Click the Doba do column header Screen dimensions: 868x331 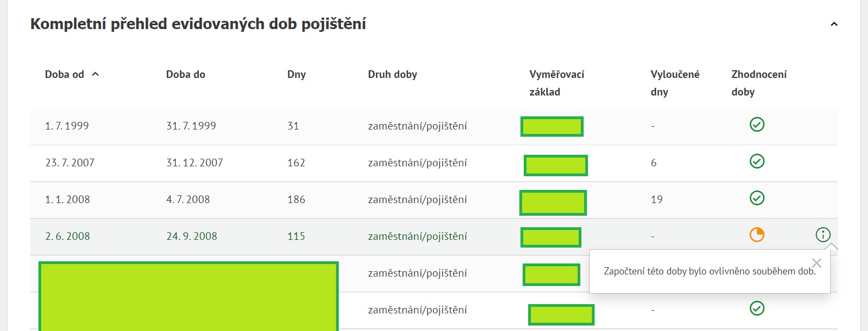(x=186, y=75)
